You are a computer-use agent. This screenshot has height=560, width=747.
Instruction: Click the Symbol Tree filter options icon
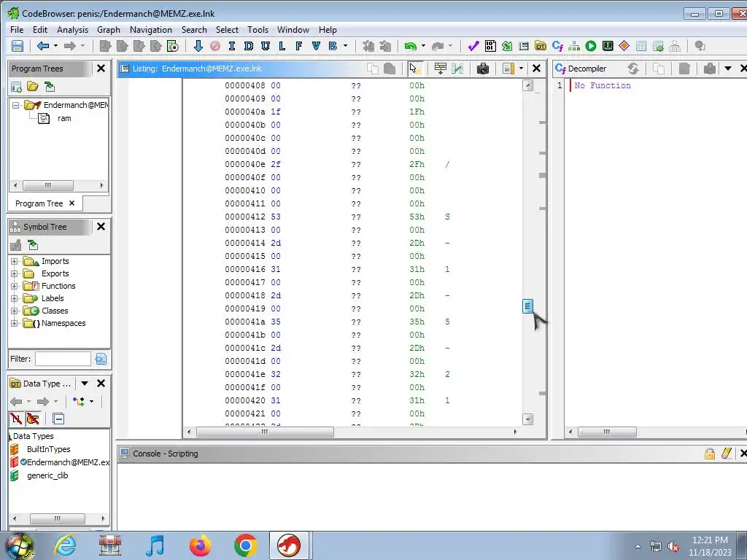point(101,359)
